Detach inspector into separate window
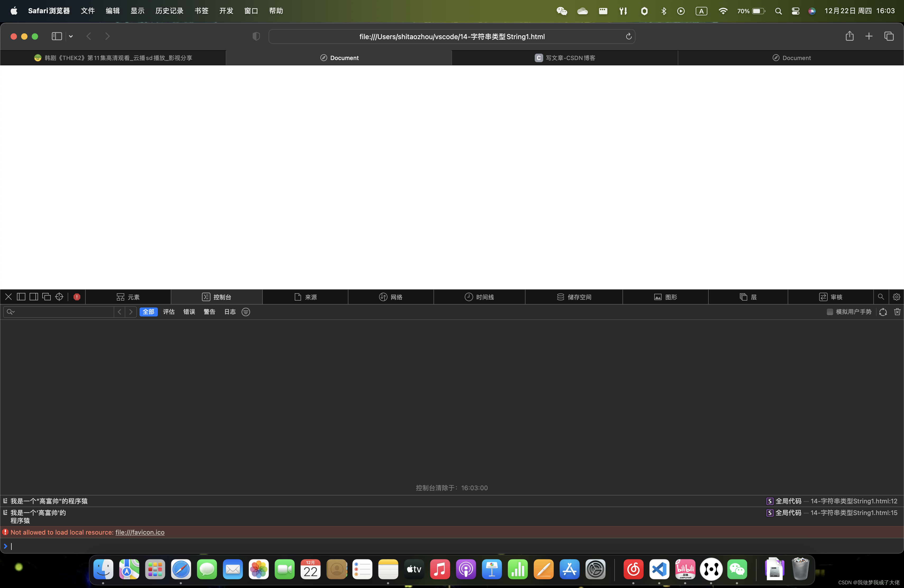This screenshot has height=588, width=904. tap(46, 297)
